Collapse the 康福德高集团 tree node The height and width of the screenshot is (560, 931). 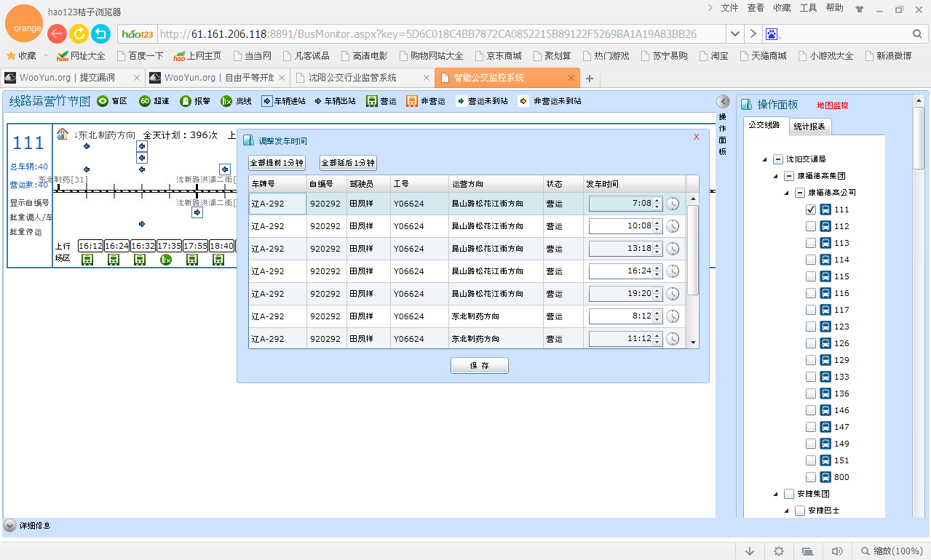[x=776, y=176]
